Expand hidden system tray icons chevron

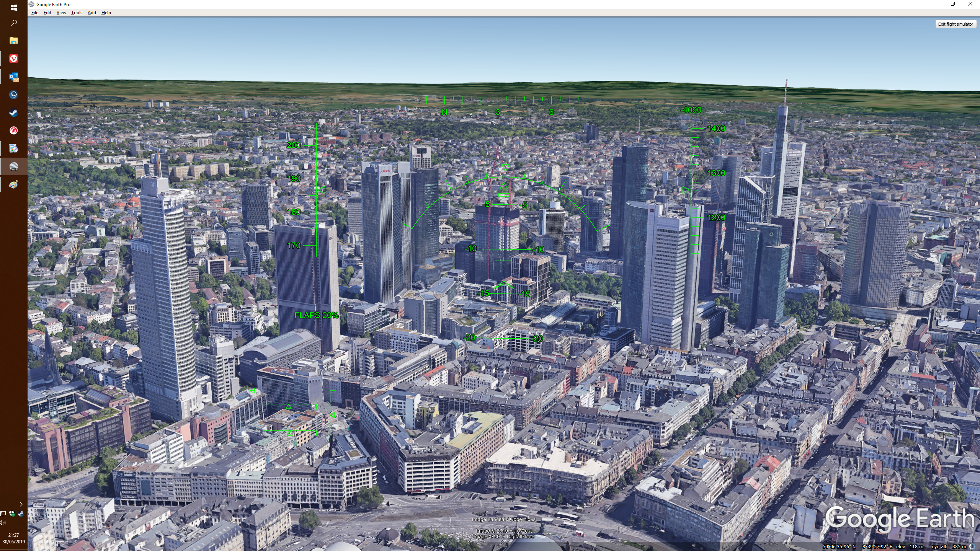[21, 504]
